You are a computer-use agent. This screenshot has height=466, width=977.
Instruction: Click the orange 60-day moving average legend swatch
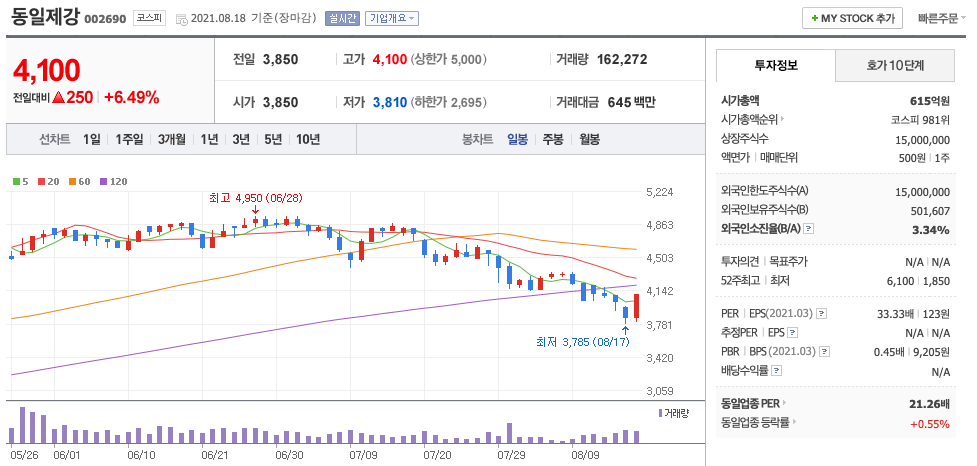(x=72, y=182)
